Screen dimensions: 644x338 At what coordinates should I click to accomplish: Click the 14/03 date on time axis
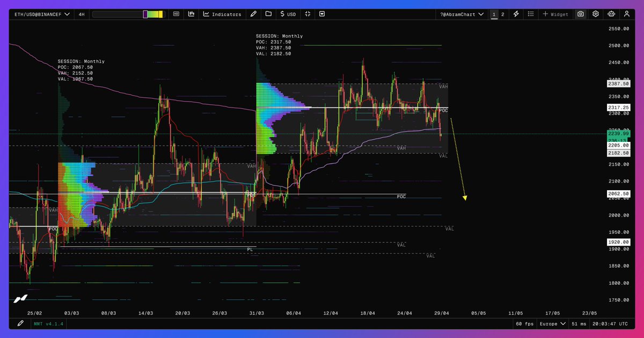[145, 313]
